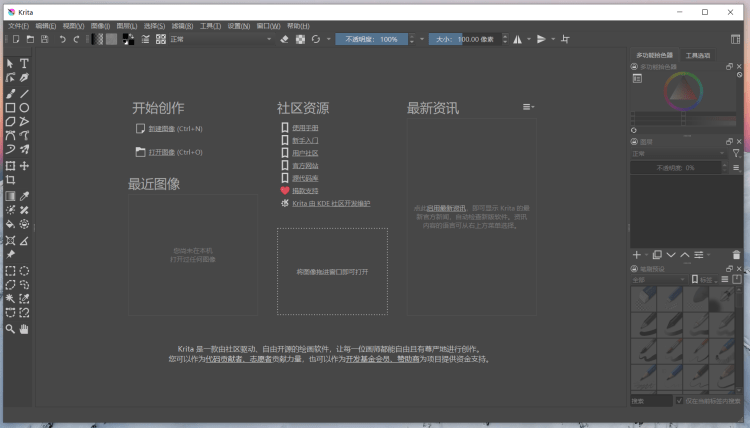750x428 pixels.
Task: Open dropdown arrow next to reload preset
Action: pos(329,39)
